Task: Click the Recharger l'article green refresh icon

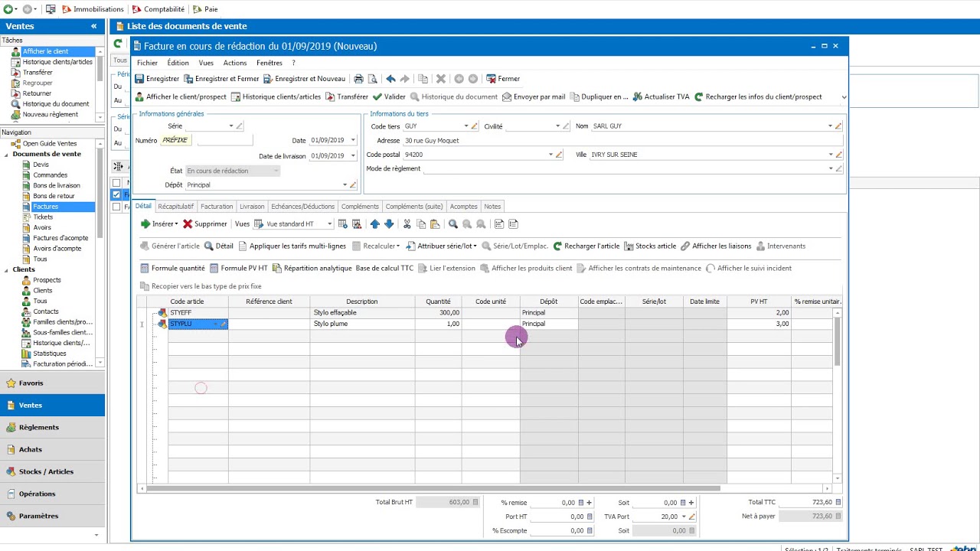Action: [x=557, y=246]
